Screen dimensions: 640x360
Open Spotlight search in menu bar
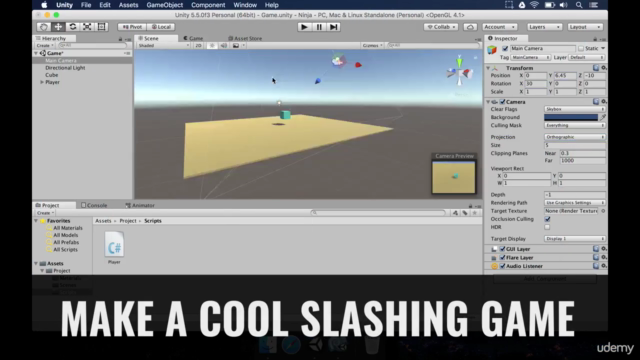(579, 5)
